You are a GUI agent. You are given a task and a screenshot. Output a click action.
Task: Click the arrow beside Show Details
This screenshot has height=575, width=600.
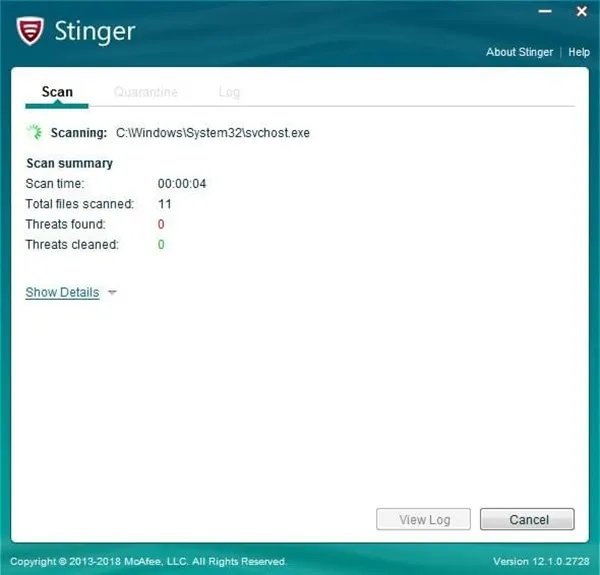112,293
